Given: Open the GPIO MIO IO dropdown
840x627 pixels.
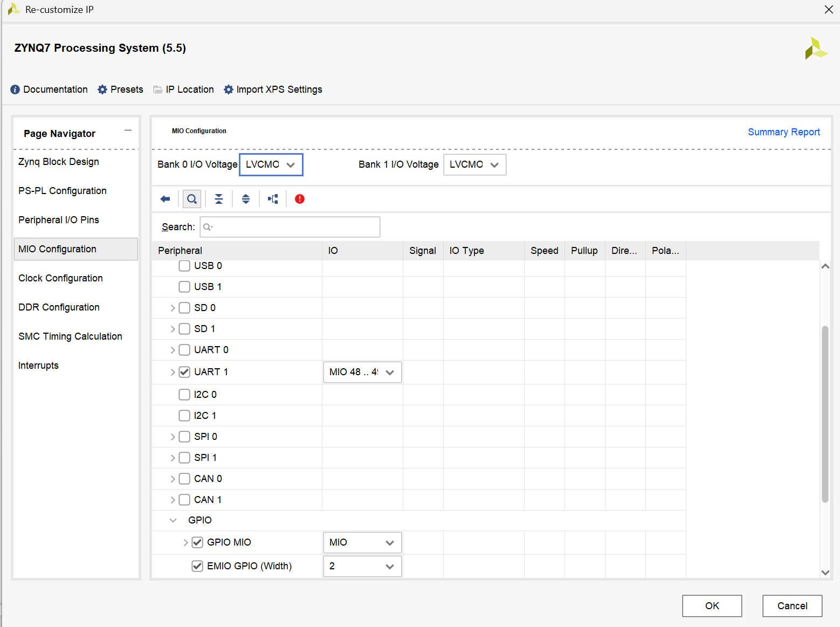Looking at the screenshot, I should [362, 542].
